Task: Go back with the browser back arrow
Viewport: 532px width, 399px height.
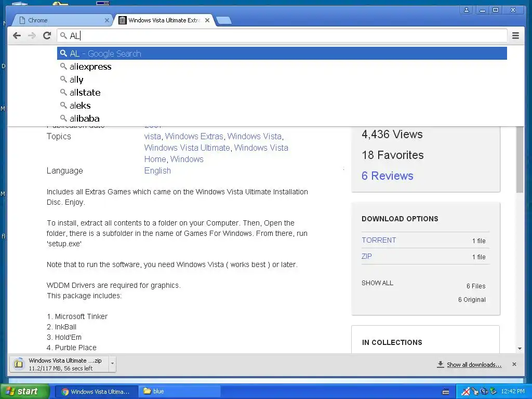Action: (x=17, y=36)
